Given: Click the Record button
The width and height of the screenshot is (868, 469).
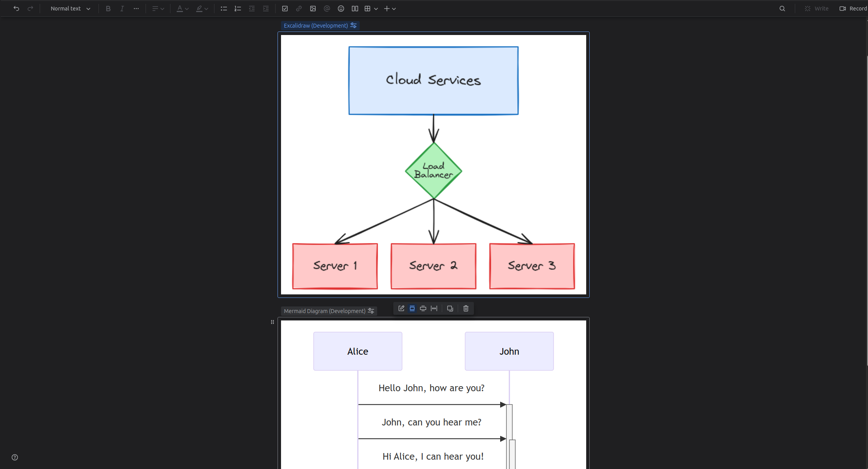Looking at the screenshot, I should [x=853, y=9].
